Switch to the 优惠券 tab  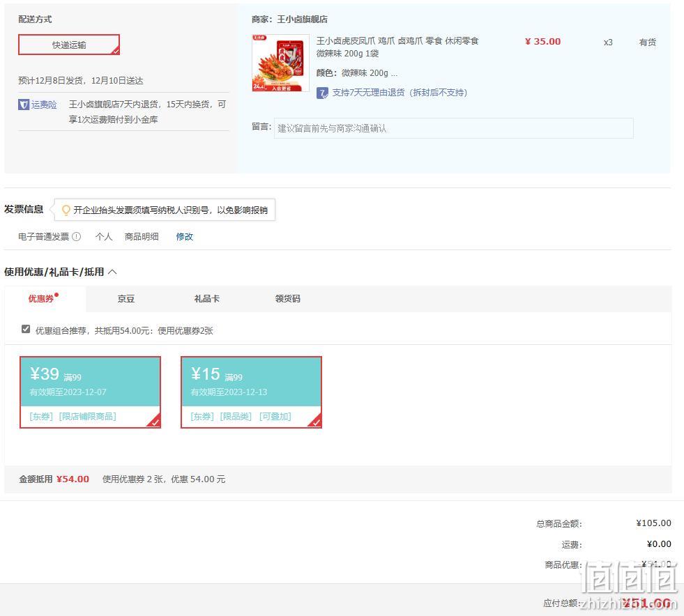coord(43,299)
